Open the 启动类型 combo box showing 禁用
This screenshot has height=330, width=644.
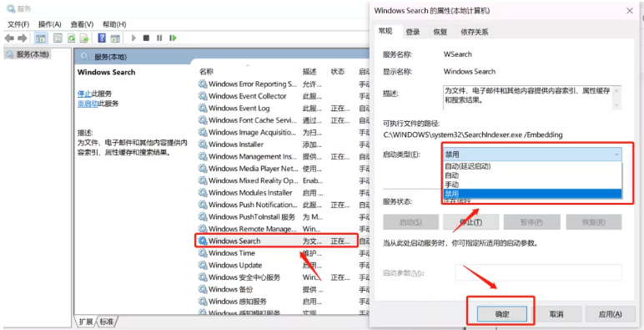pyautogui.click(x=533, y=155)
